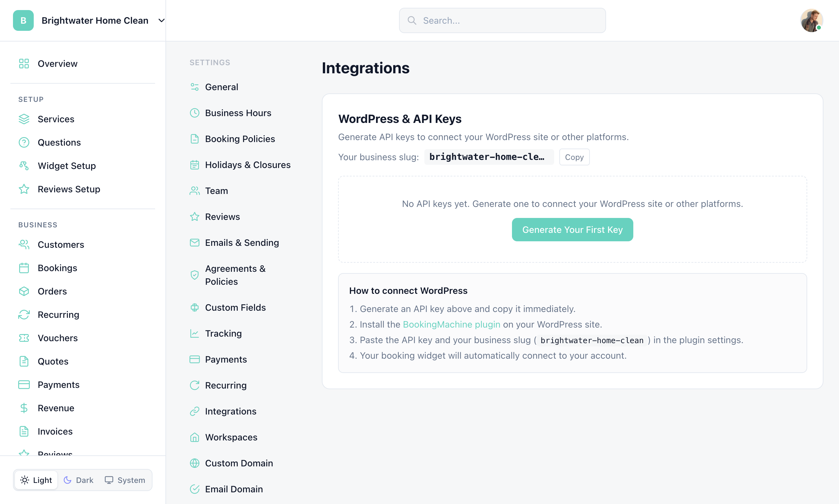Click the Workspaces home icon
839x504 pixels.
(x=195, y=437)
